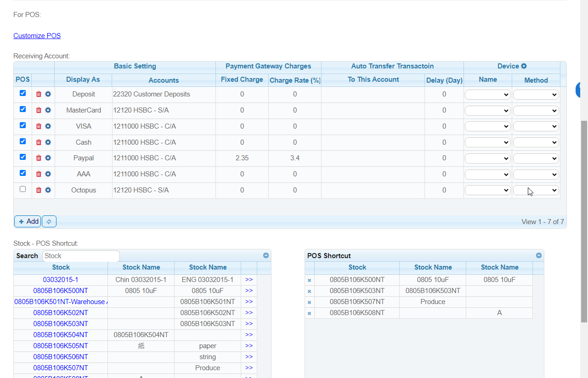The height and width of the screenshot is (378, 588).
Task: Click trash icon for Paypal row
Action: (x=39, y=158)
